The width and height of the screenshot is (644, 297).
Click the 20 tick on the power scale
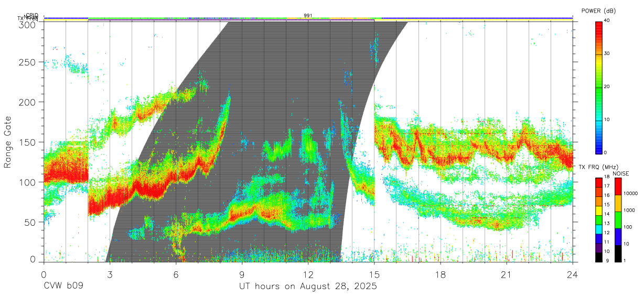point(607,87)
